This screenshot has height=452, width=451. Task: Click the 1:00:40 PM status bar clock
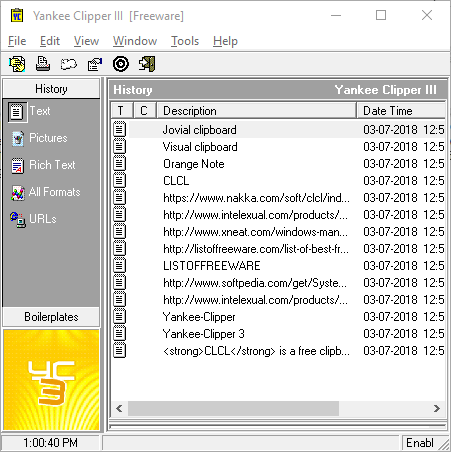[50, 443]
